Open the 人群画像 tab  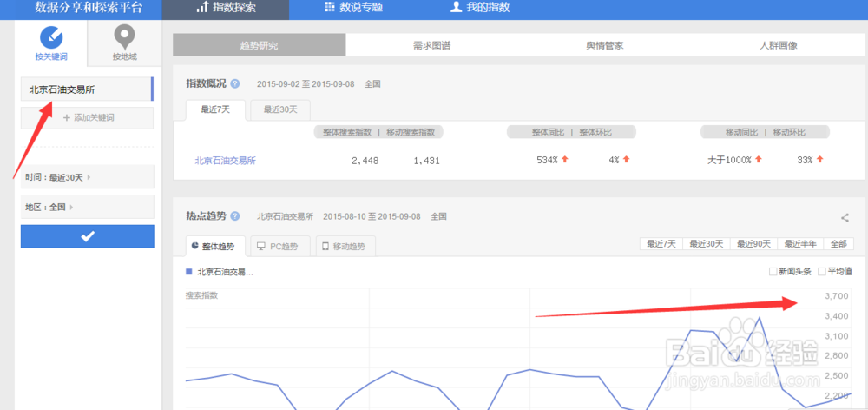coord(778,45)
